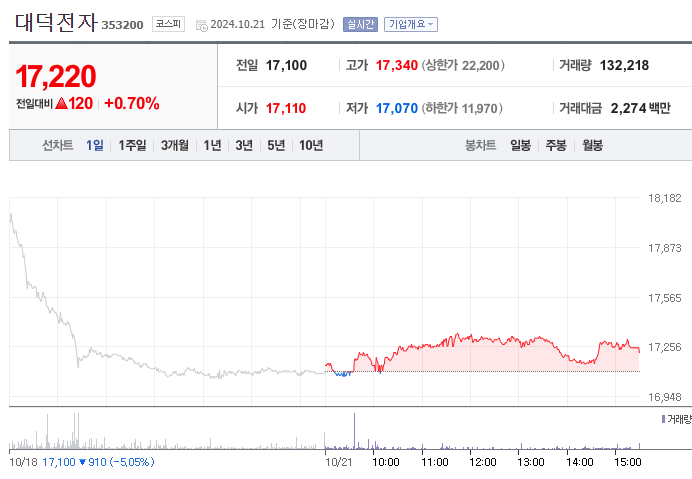Open the 기업개요 dropdown
Image resolution: width=692 pixels, height=479 pixels.
coord(411,24)
